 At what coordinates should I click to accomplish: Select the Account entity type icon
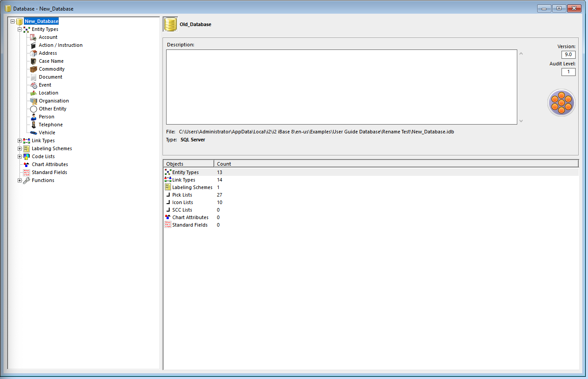tap(33, 37)
